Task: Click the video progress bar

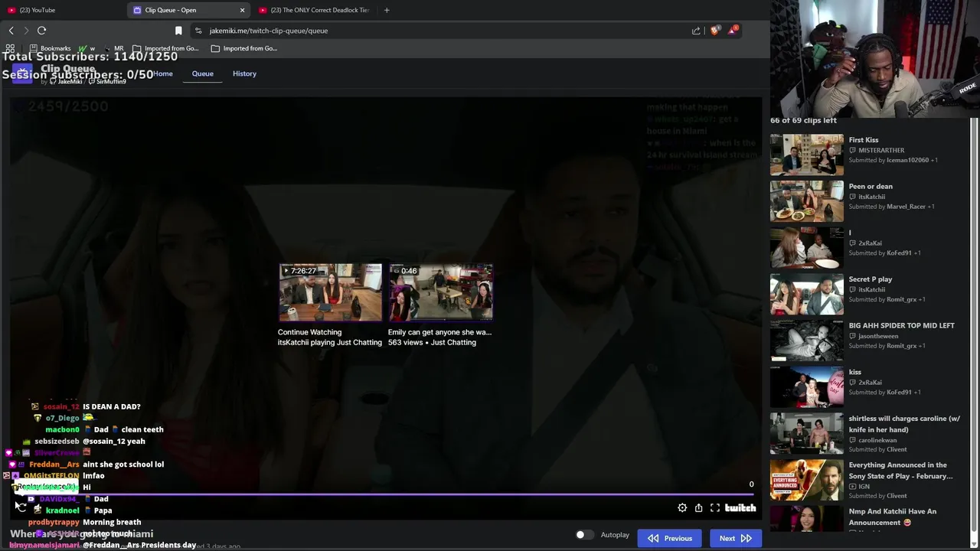Action: point(384,494)
